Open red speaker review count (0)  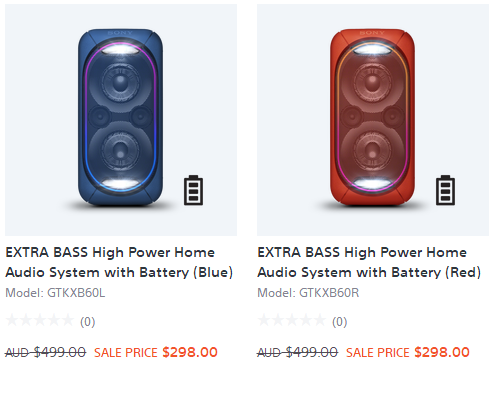point(340,322)
